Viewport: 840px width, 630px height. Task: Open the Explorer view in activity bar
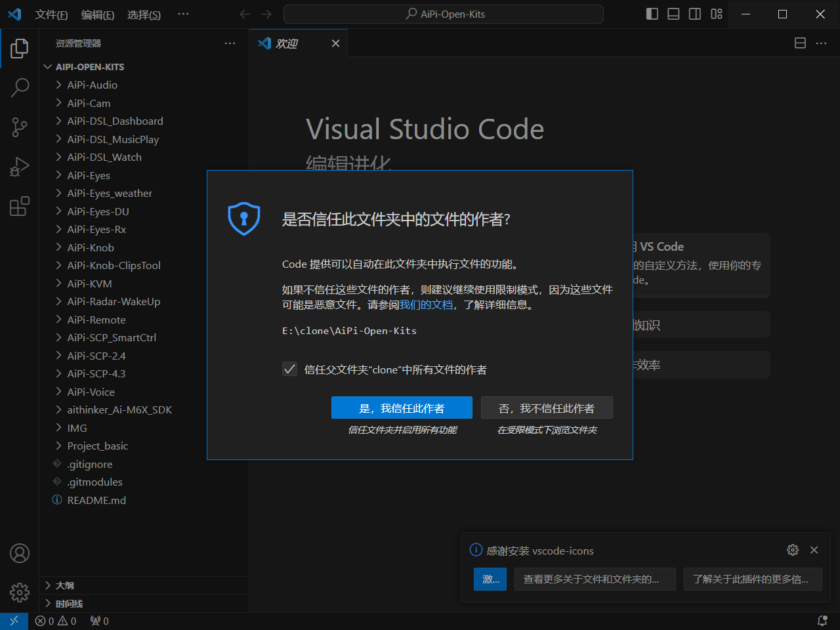[x=20, y=49]
